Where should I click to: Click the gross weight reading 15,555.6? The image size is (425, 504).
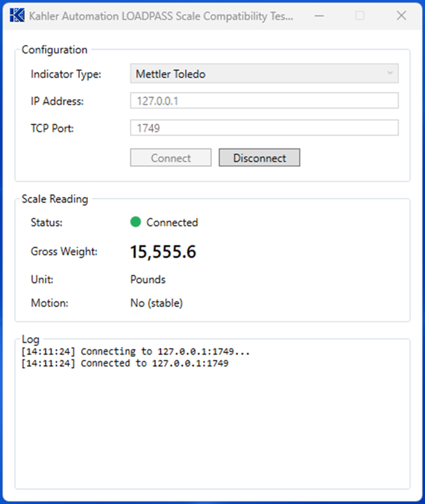(163, 252)
